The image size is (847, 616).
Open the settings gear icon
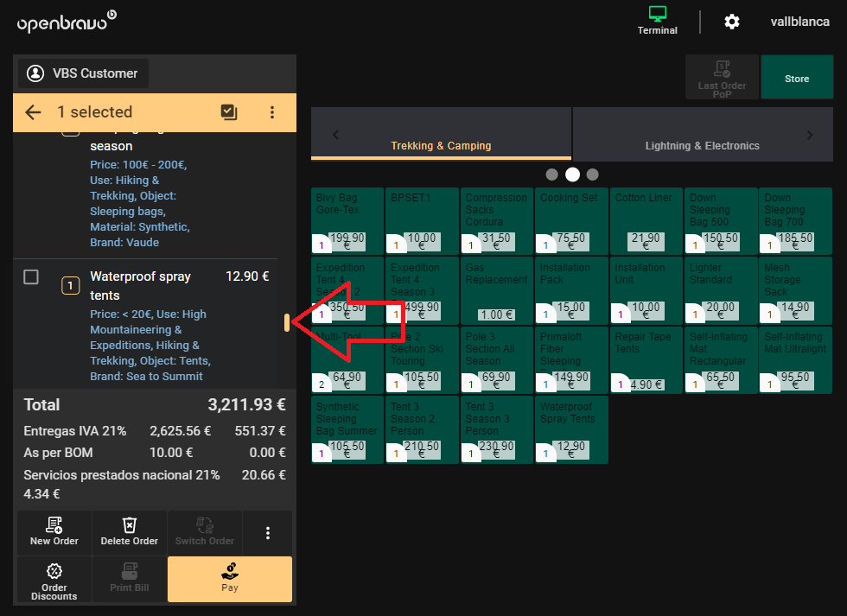click(732, 22)
